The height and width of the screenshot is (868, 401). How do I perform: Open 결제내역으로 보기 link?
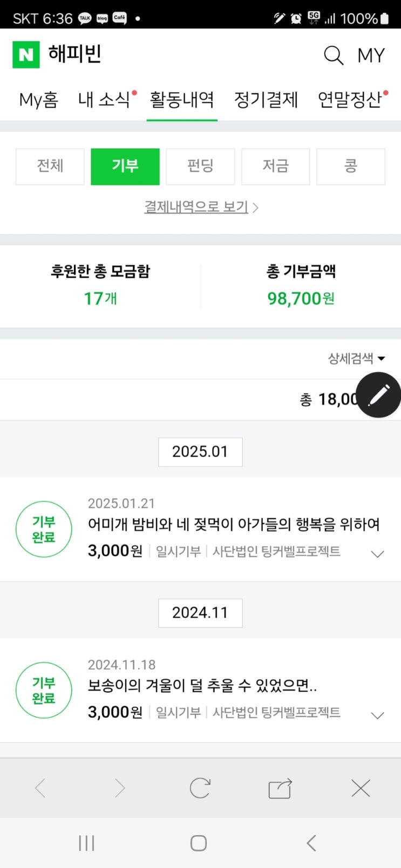click(201, 207)
